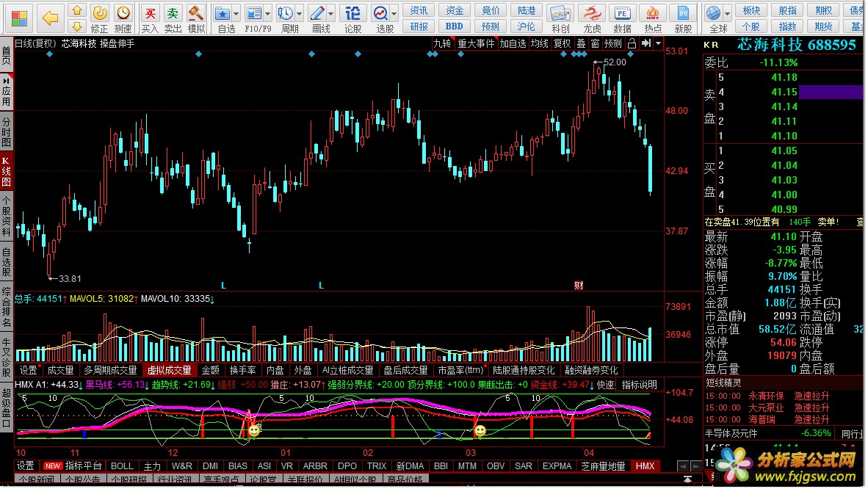Open the chart toolbar dropdown triangle
Screen dimensions: 868x489
coord(658,43)
